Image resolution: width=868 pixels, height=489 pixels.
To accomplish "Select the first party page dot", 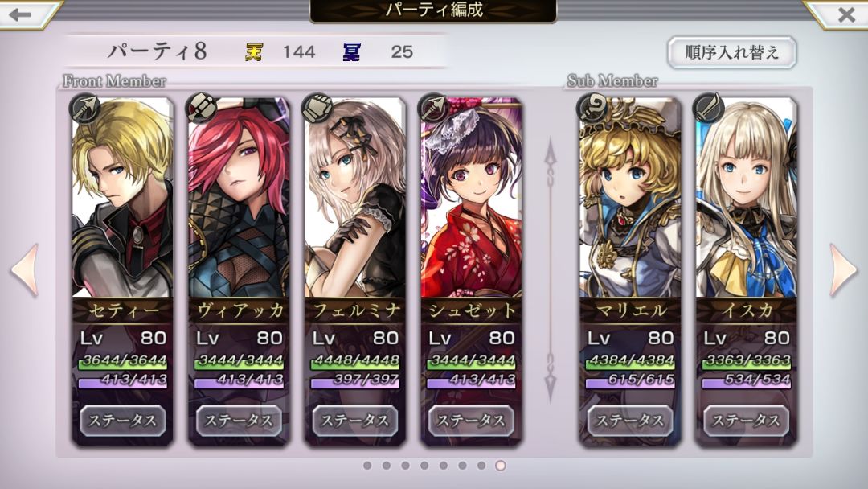I will click(x=367, y=466).
